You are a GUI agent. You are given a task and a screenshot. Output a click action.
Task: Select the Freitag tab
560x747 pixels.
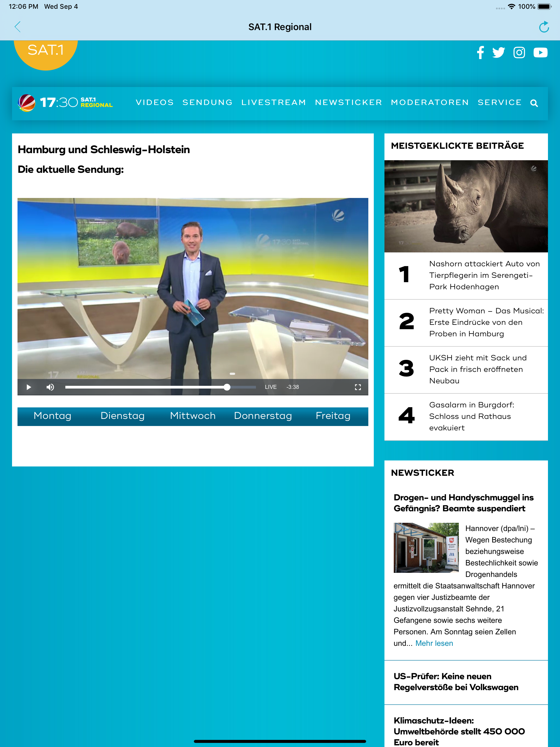click(333, 416)
